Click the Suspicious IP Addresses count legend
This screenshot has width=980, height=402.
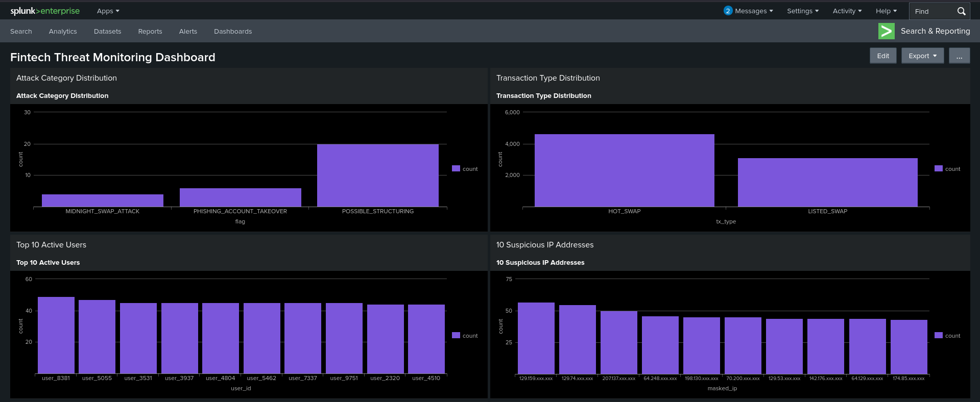click(947, 335)
